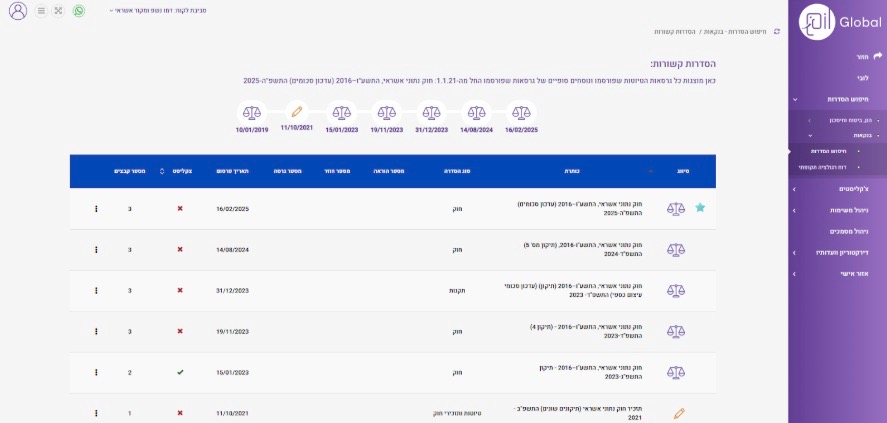Click the refresh icon beside the breadcrumb
Viewport: 887px width, 423px height.
click(x=776, y=32)
